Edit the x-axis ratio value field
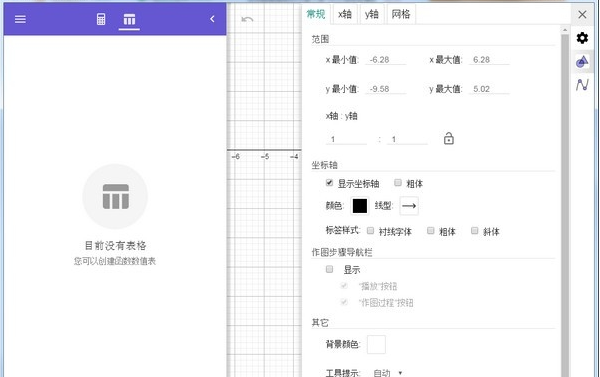 tap(346, 139)
